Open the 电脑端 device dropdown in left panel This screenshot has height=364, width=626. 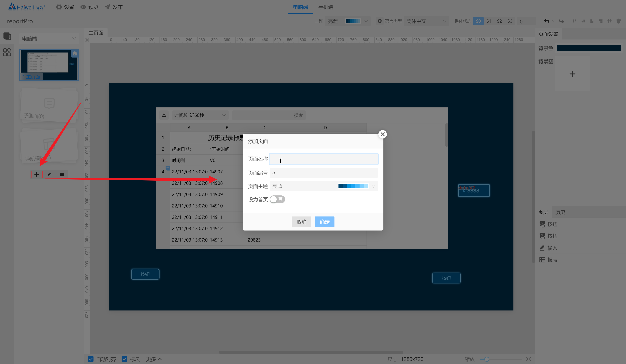click(49, 39)
